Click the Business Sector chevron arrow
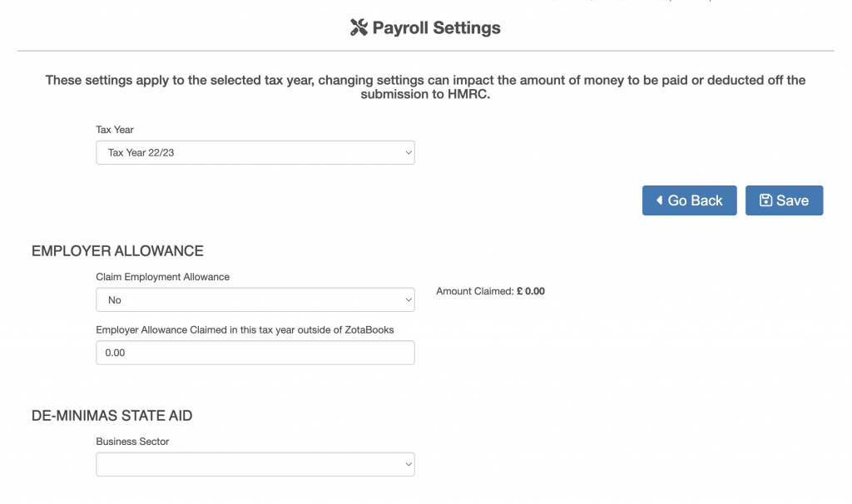Viewport: 852px width, 504px height. [408, 464]
